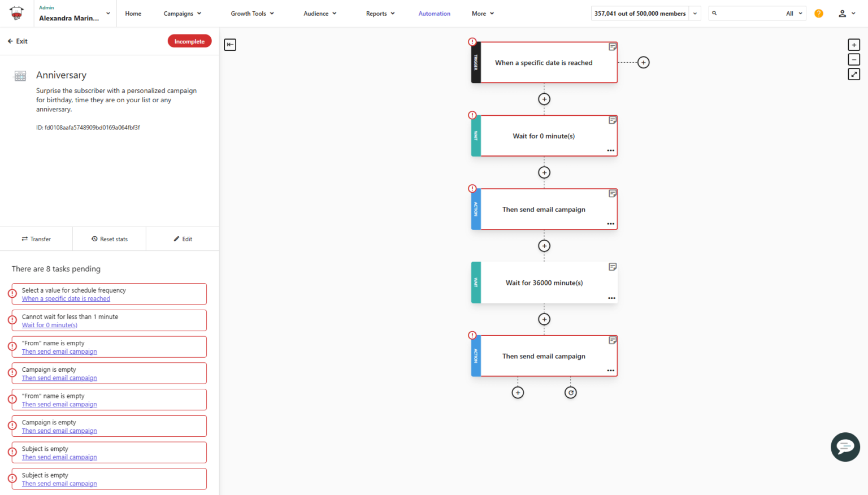Click the repeat icon at the workflow end
Viewport: 868px width, 495px height.
tap(570, 392)
